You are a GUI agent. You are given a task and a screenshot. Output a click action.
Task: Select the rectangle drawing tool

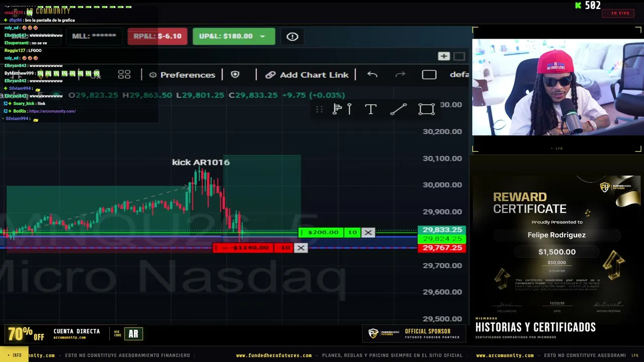427,110
